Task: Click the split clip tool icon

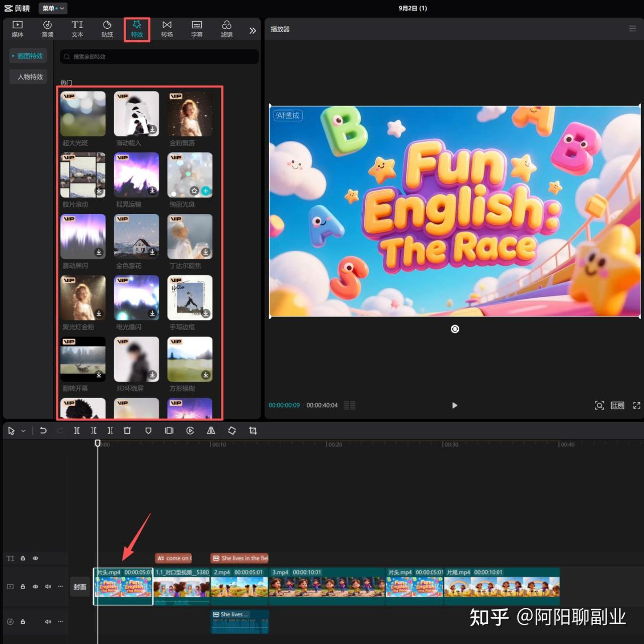Action: [x=76, y=431]
